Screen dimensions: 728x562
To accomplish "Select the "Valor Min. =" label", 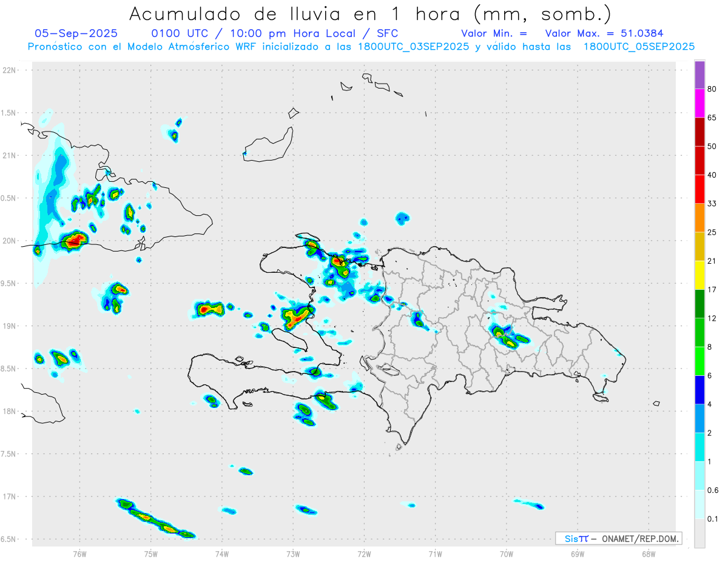I will click(494, 33).
